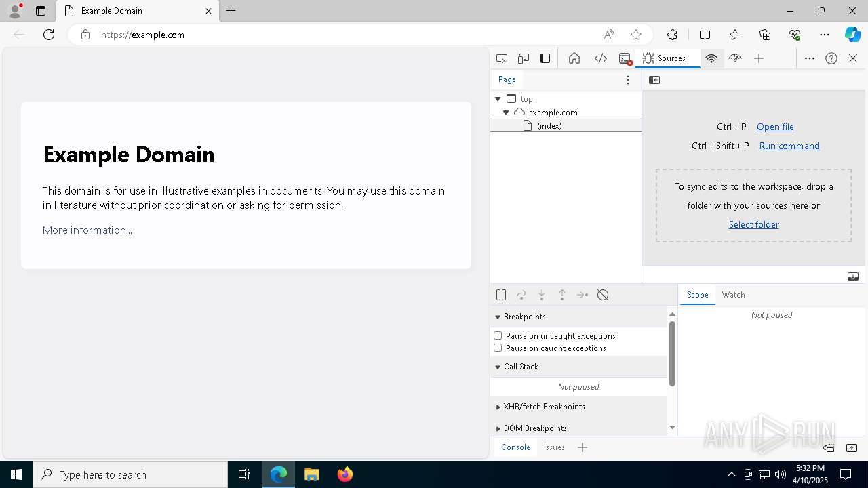This screenshot has height=488, width=868.
Task: Collapse the top frame tree node
Action: click(x=498, y=99)
